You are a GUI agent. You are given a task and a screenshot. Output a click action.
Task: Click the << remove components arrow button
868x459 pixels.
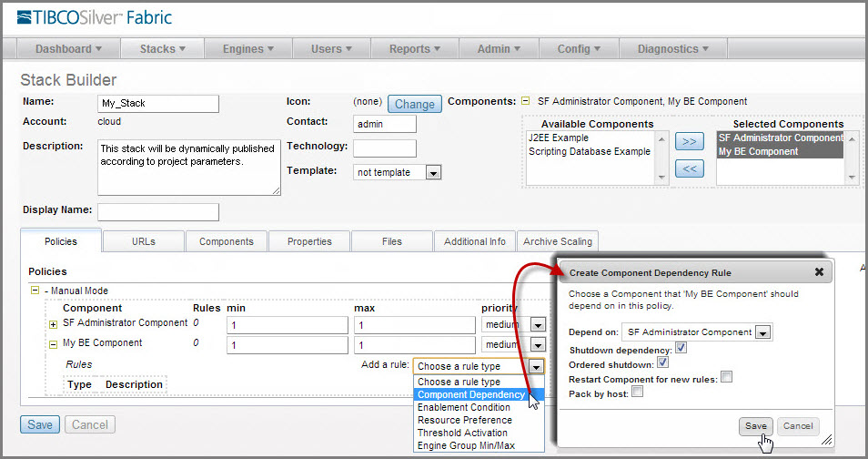tap(691, 168)
